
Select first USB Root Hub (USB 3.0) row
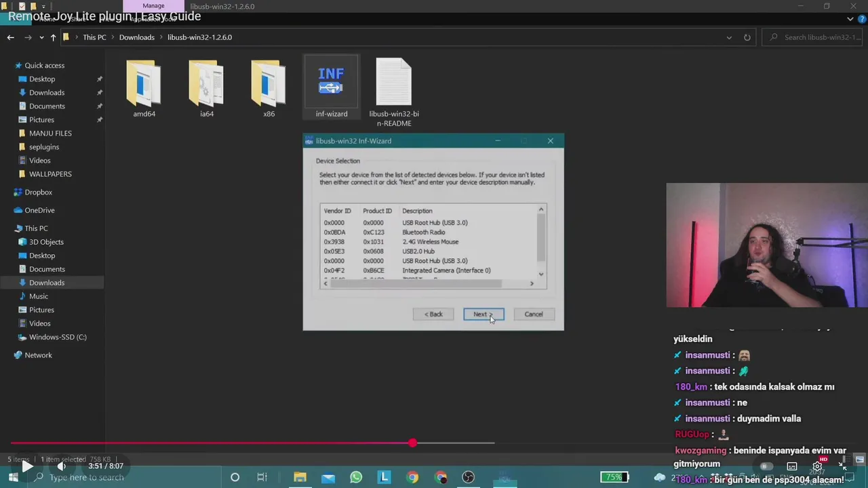(429, 223)
